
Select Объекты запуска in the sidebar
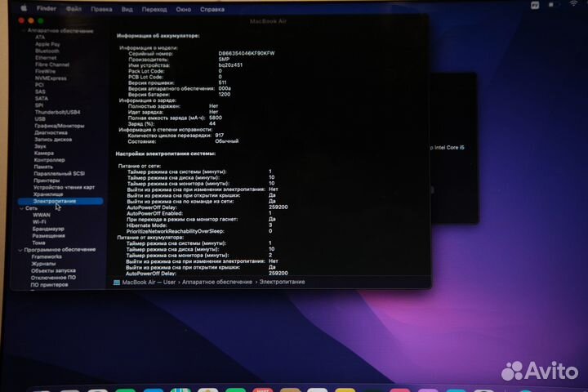tap(53, 270)
